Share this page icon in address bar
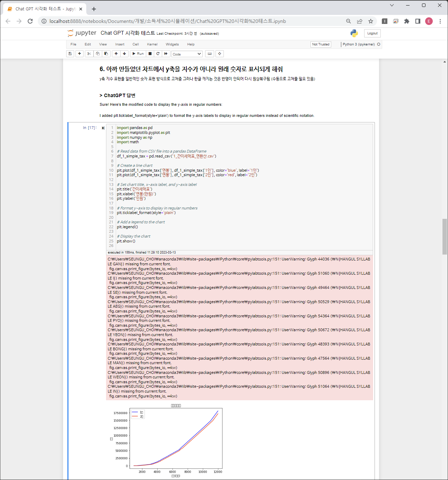448x480 pixels. (360, 21)
